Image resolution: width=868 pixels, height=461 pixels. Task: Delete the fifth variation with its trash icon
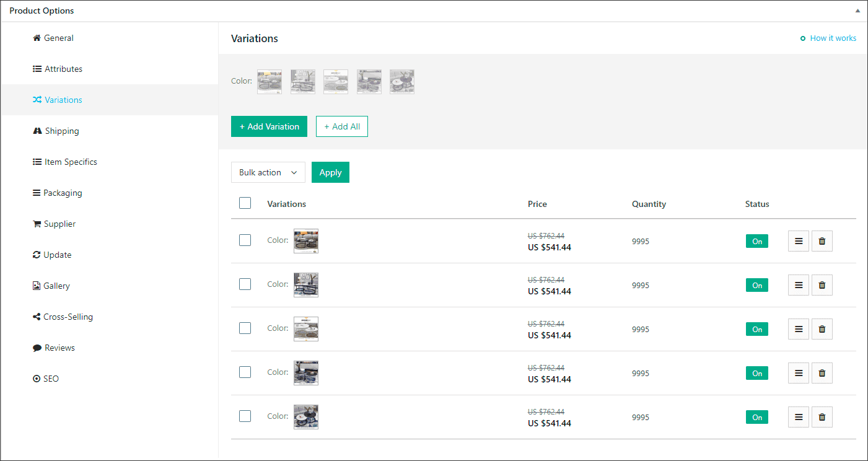822,417
